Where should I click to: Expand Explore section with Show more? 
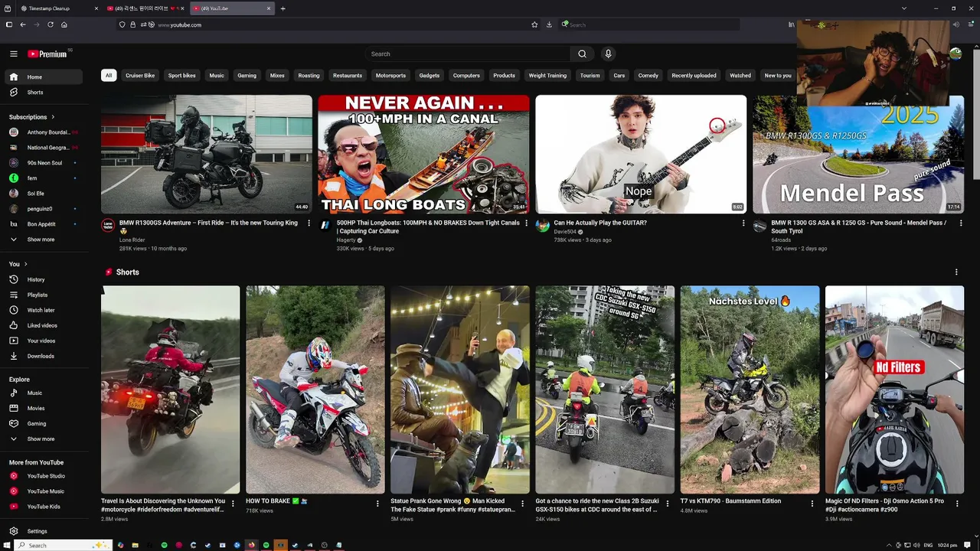click(x=43, y=439)
